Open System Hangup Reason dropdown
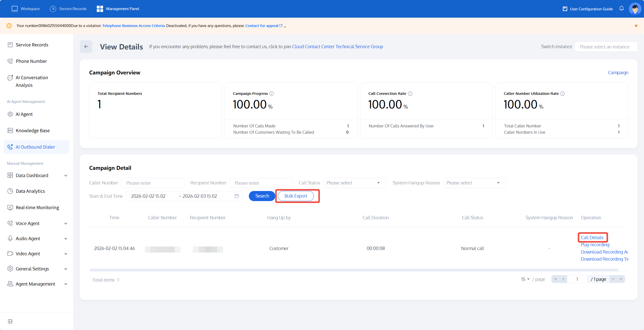 [x=474, y=183]
